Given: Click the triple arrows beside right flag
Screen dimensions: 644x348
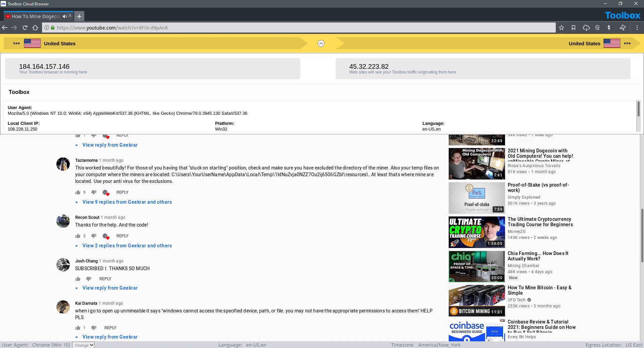Looking at the screenshot, I should [628, 43].
